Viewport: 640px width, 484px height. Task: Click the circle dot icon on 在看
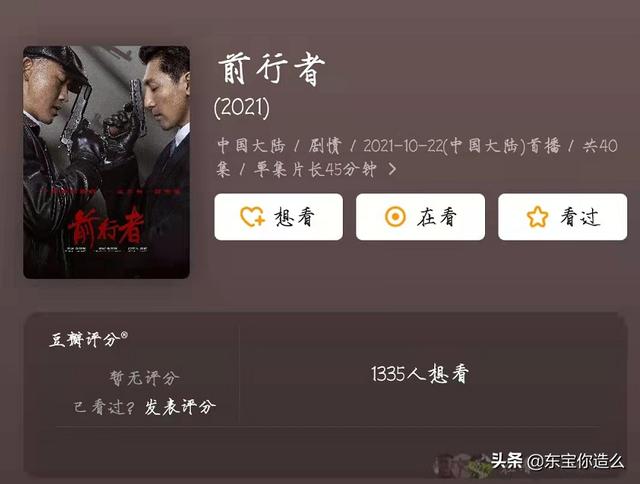point(395,217)
